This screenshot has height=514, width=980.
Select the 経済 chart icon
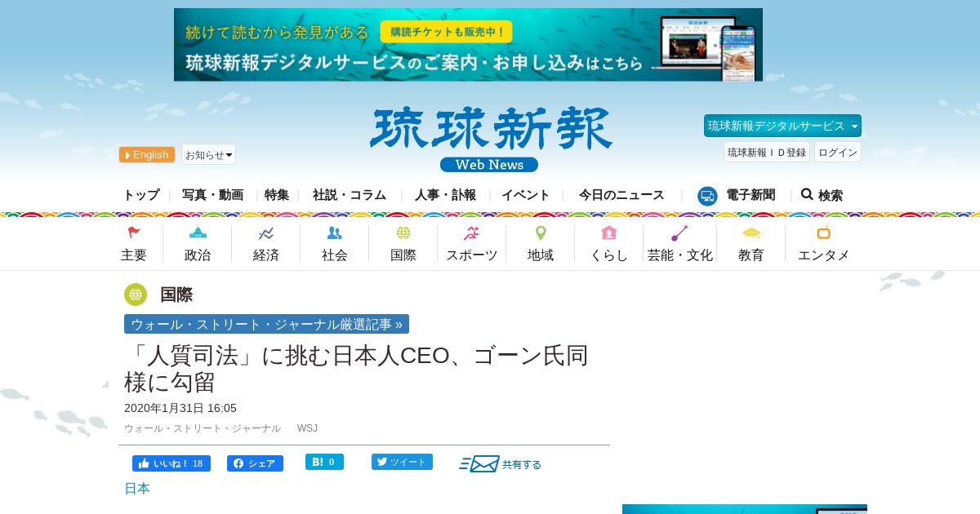pos(266,233)
